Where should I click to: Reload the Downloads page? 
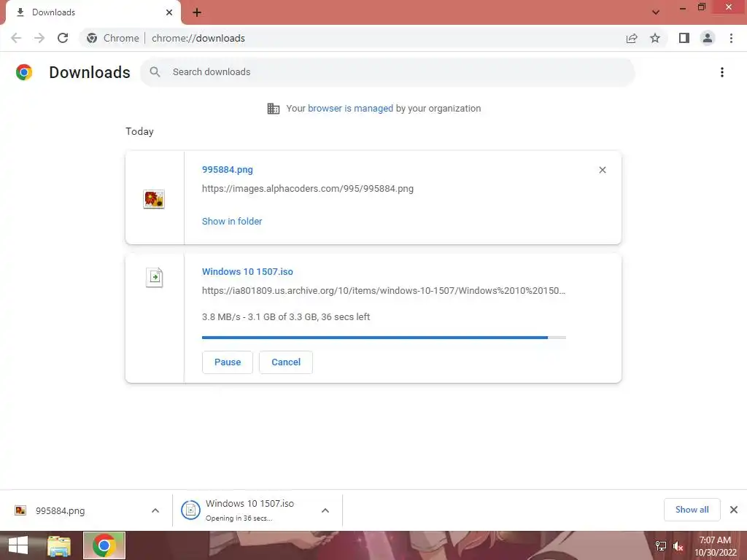tap(63, 38)
